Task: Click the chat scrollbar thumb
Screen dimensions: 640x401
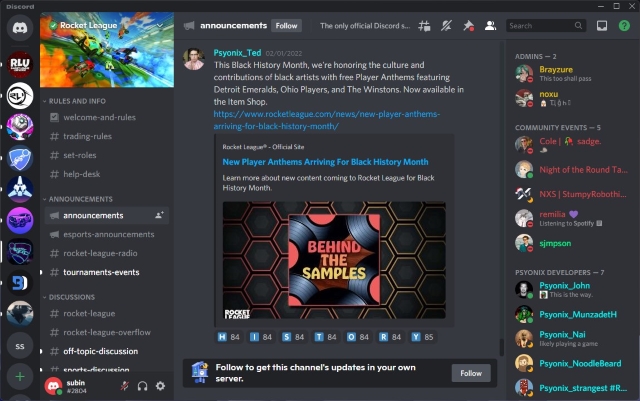Action: pos(502,347)
